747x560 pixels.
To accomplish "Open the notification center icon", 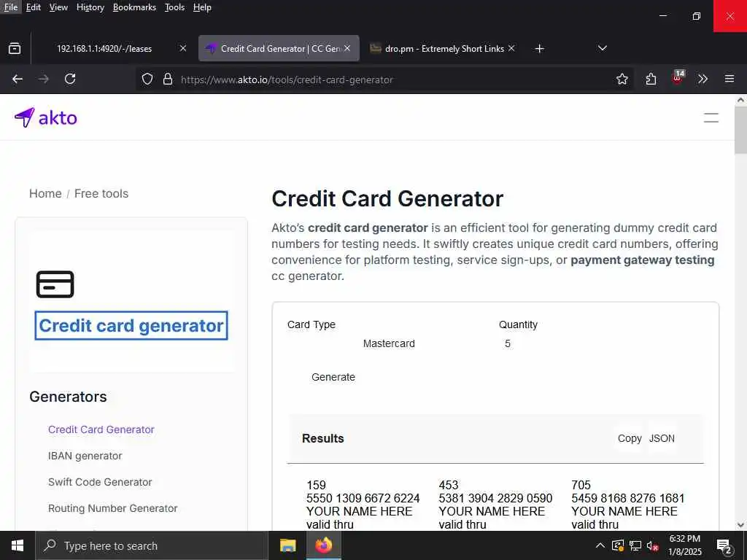I will pos(724,547).
